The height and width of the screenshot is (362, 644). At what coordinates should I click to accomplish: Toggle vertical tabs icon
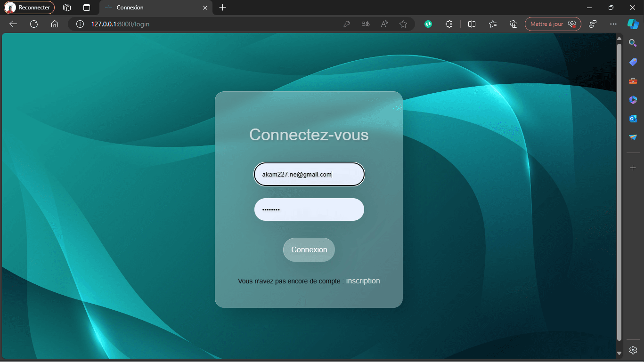pos(87,8)
